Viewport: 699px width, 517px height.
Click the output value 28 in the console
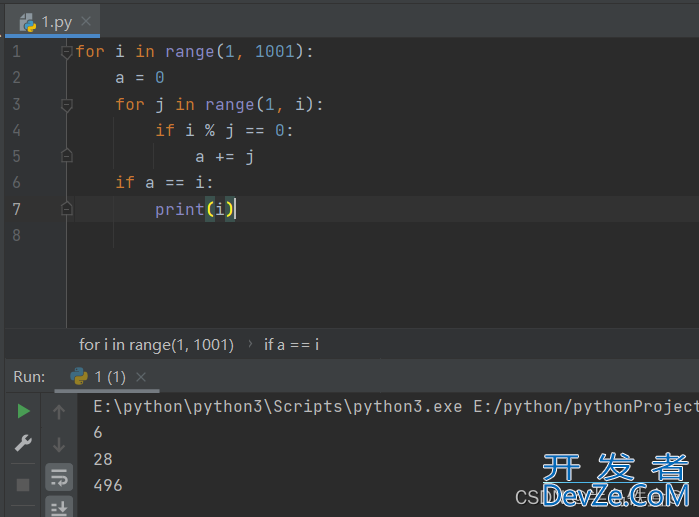pyautogui.click(x=103, y=459)
